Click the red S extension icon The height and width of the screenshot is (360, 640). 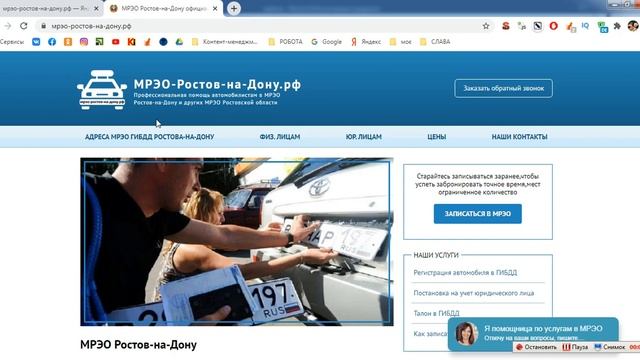(506, 26)
